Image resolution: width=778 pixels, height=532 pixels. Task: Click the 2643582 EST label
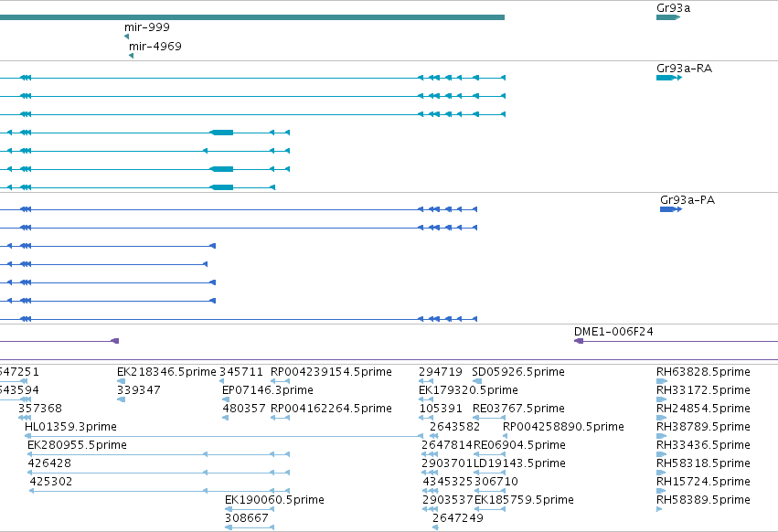pyautogui.click(x=455, y=427)
